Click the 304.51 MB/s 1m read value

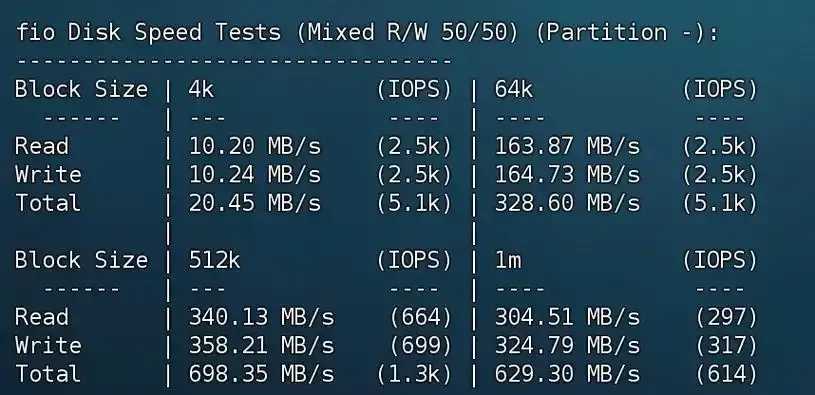567,317
